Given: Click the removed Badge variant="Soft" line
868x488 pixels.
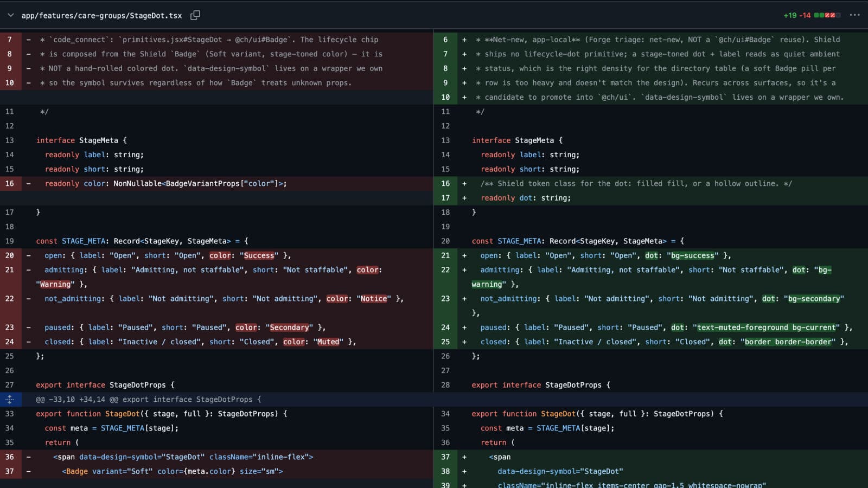Looking at the screenshot, I should (173, 471).
